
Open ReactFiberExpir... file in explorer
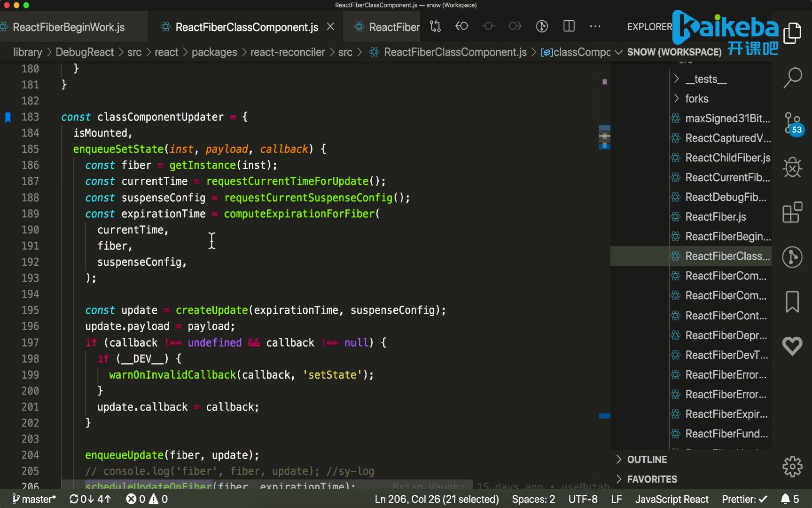tap(720, 414)
